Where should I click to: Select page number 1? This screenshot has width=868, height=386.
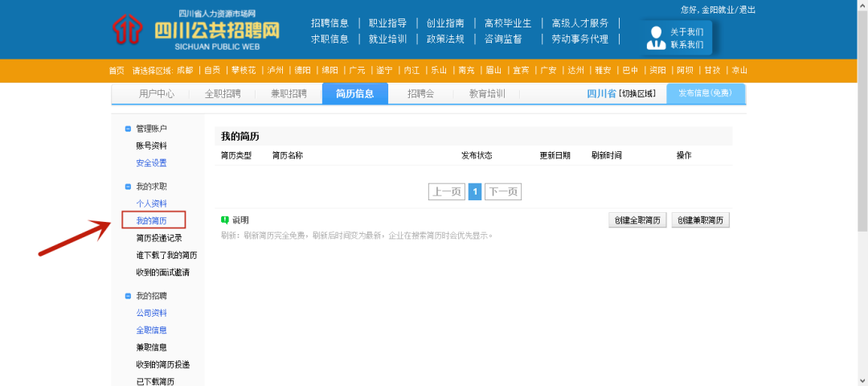[475, 191]
